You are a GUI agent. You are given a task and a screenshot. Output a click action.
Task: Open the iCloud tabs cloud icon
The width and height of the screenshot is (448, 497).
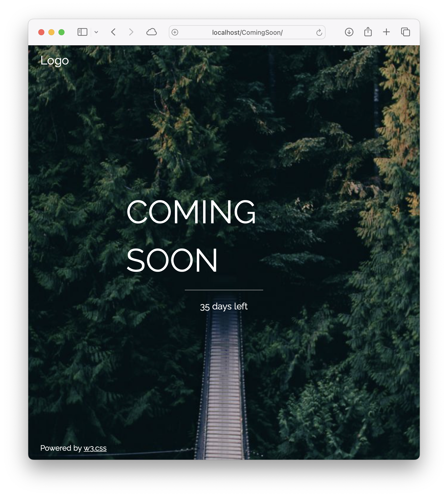pyautogui.click(x=151, y=32)
